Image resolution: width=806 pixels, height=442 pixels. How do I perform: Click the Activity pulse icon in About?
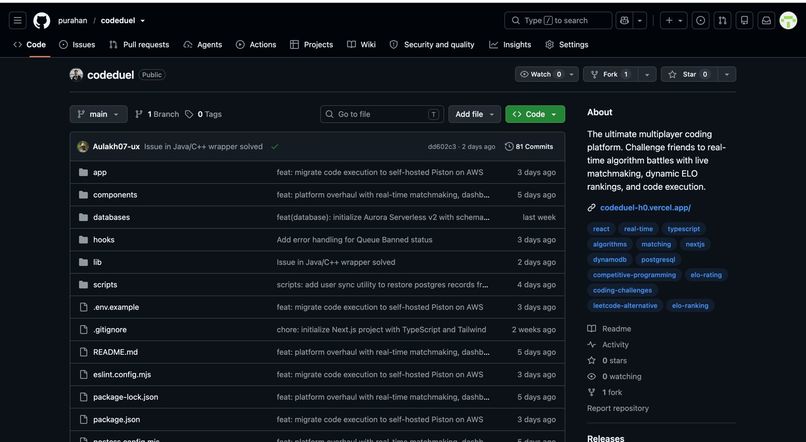point(592,344)
